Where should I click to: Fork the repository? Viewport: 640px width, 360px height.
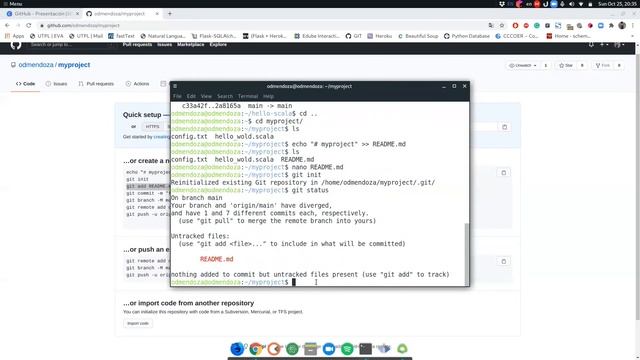coord(602,65)
